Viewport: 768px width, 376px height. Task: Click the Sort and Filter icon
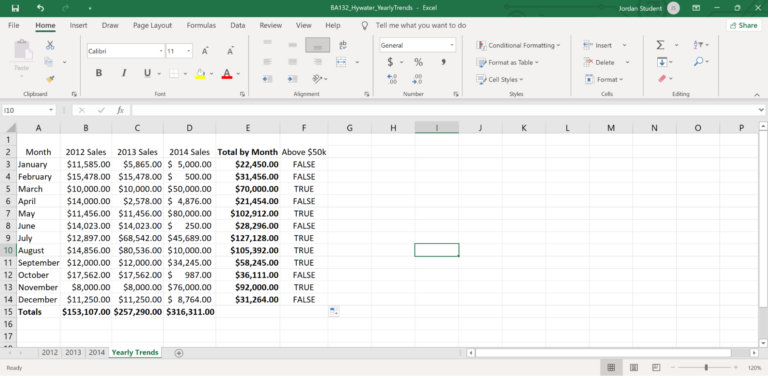coord(698,45)
